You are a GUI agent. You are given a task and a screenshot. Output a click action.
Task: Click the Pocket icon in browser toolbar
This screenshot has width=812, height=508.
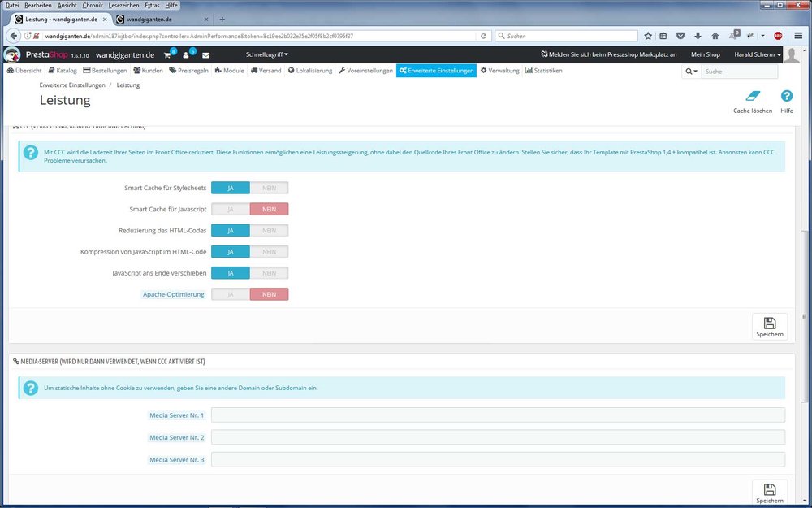(x=680, y=36)
